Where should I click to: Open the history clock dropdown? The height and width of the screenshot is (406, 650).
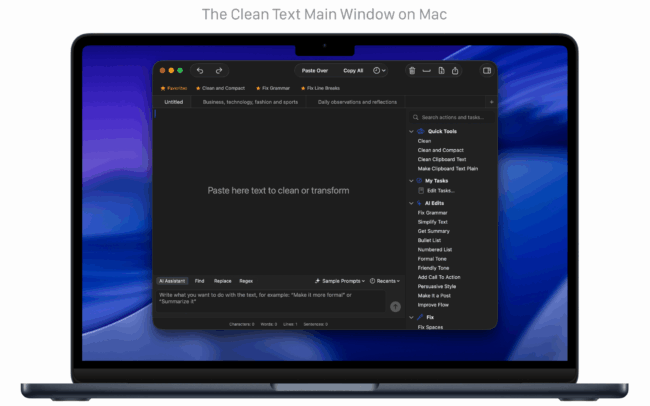pyautogui.click(x=379, y=71)
